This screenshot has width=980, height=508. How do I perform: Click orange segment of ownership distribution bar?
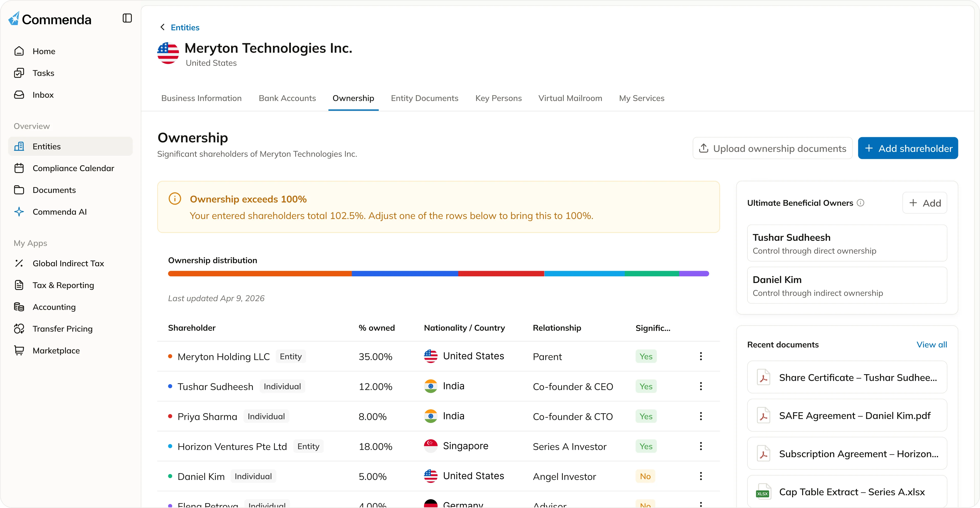260,274
